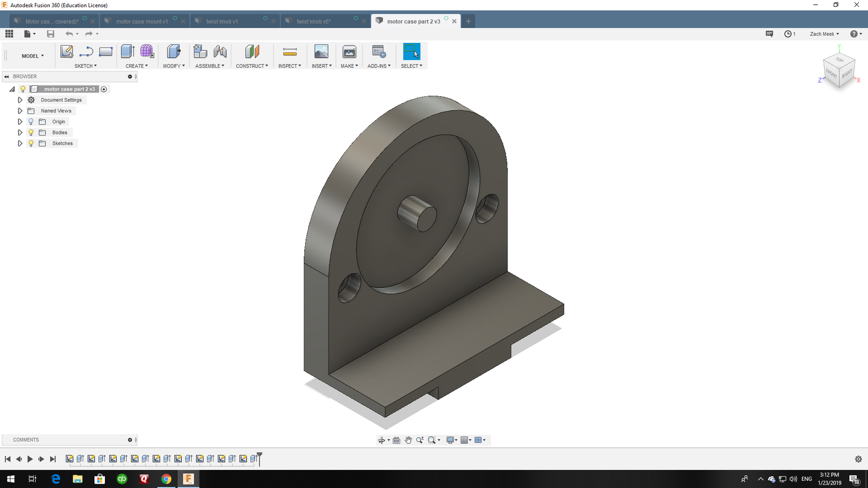Viewport: 868px width, 488px height.
Task: Open File Explorer from taskbar
Action: tap(77, 479)
